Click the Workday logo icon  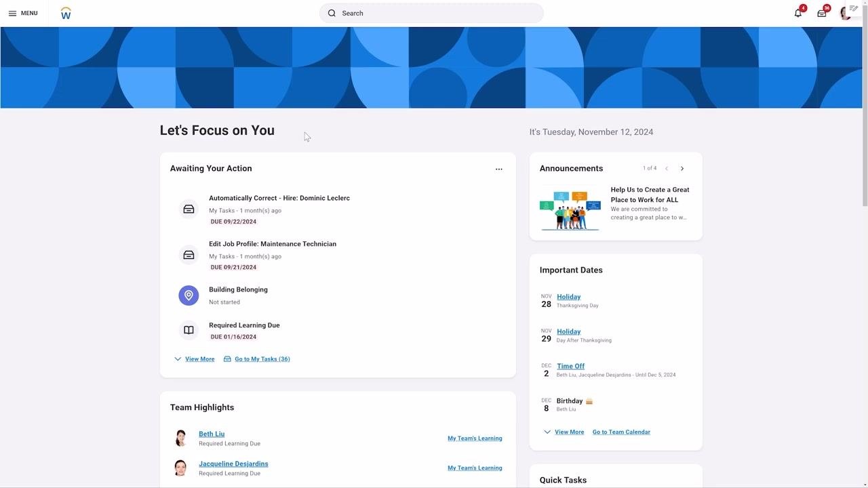(66, 14)
